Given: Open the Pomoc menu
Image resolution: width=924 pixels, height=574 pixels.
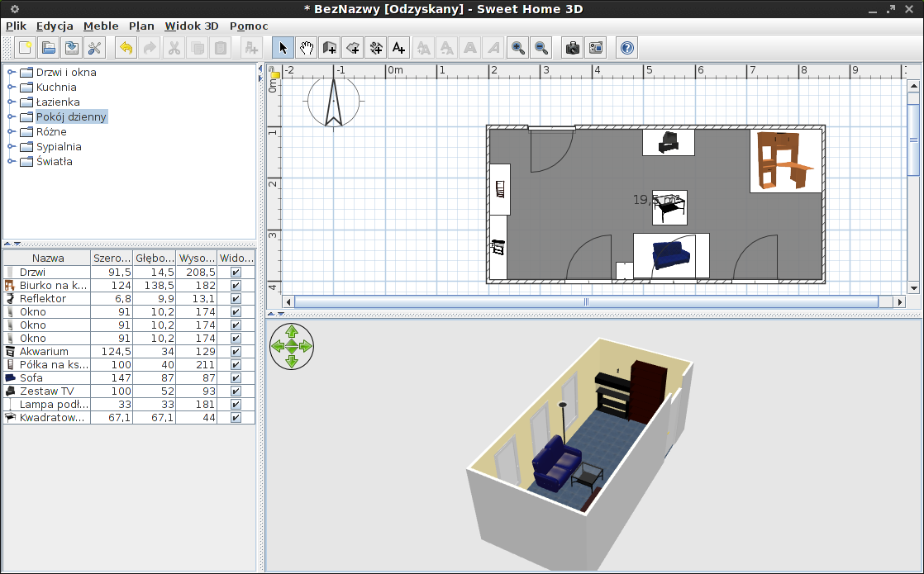Looking at the screenshot, I should (249, 26).
